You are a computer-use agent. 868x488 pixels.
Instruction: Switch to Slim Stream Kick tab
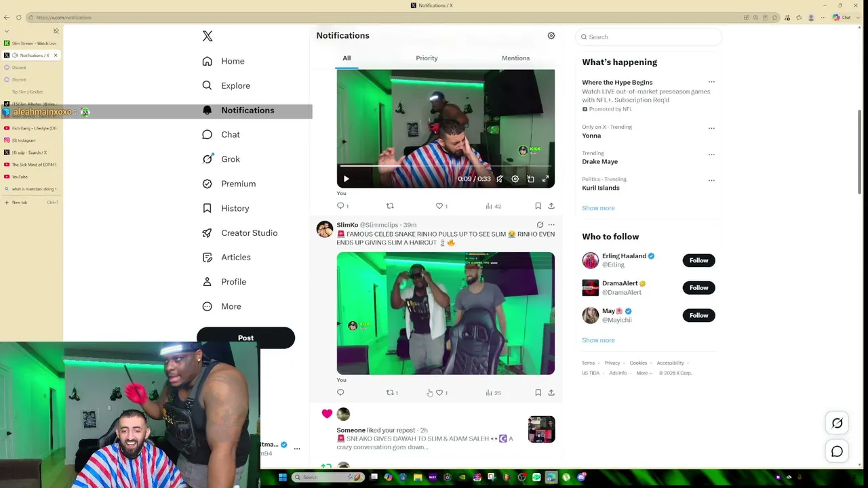(32, 43)
